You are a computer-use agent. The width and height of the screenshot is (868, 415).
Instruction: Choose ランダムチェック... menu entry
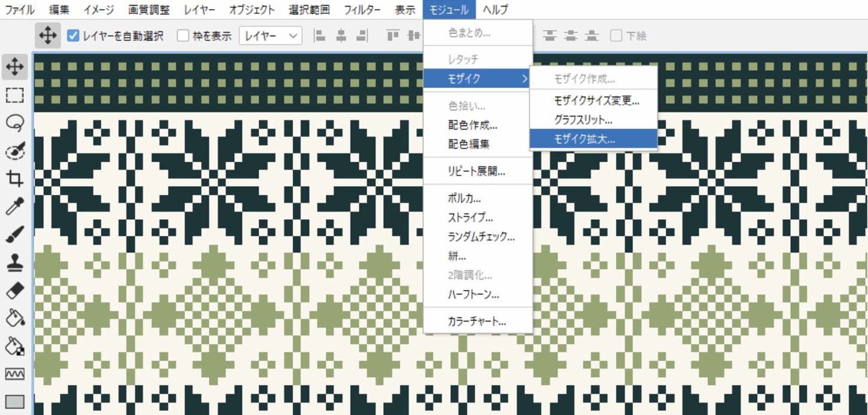(478, 237)
